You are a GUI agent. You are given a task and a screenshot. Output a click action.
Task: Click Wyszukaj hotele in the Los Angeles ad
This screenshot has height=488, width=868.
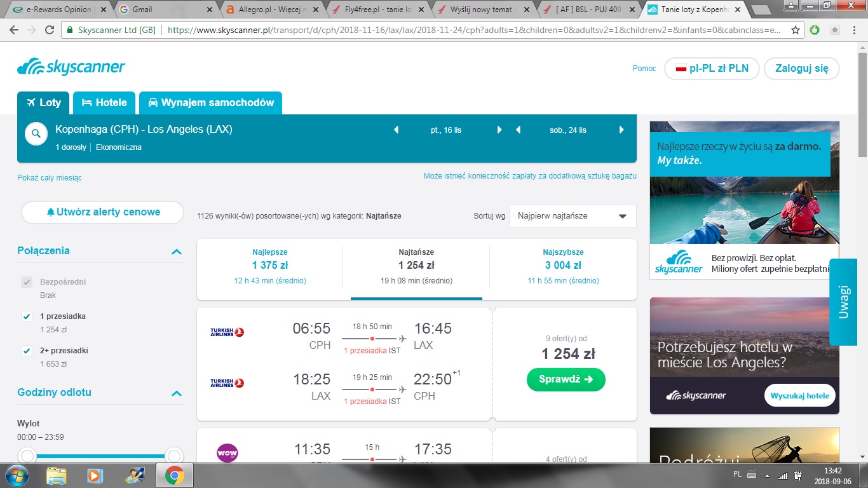pos(800,396)
